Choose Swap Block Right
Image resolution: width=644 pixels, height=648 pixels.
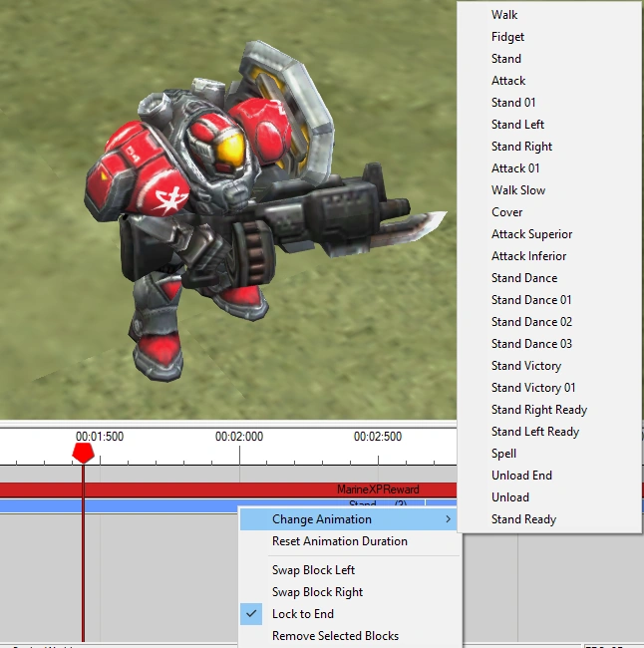click(350, 592)
